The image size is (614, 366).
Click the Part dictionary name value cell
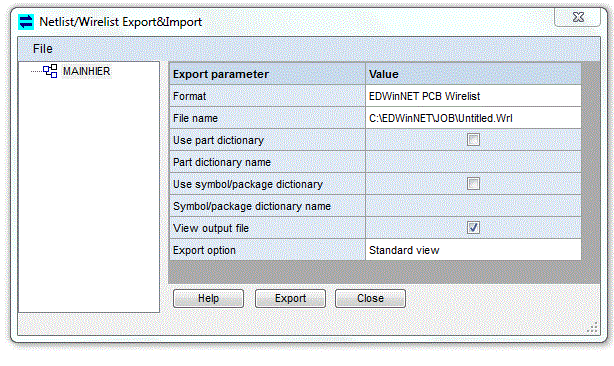pyautogui.click(x=473, y=162)
